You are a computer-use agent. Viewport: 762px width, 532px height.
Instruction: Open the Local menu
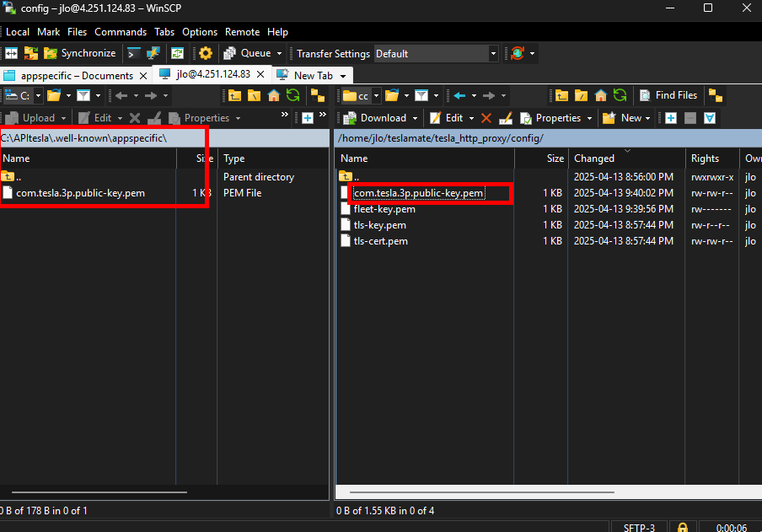coord(18,32)
